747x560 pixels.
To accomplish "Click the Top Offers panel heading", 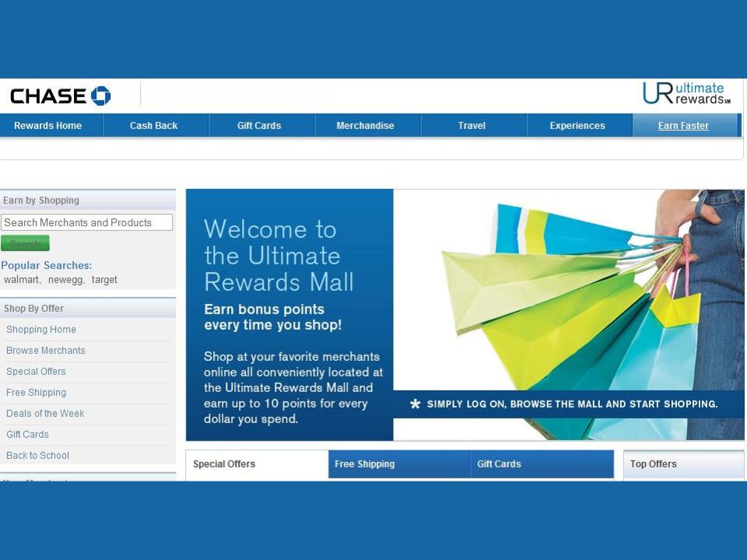I will (653, 464).
